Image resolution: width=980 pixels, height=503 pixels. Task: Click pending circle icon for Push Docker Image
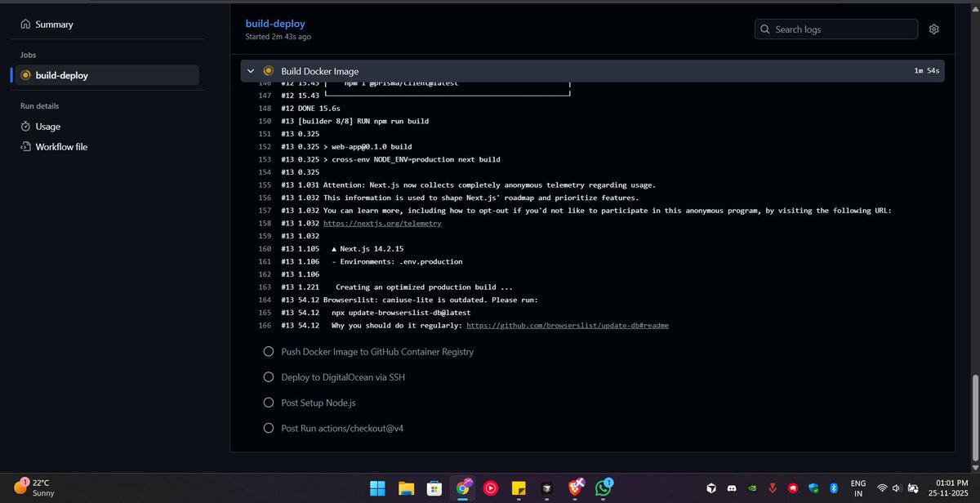(268, 352)
